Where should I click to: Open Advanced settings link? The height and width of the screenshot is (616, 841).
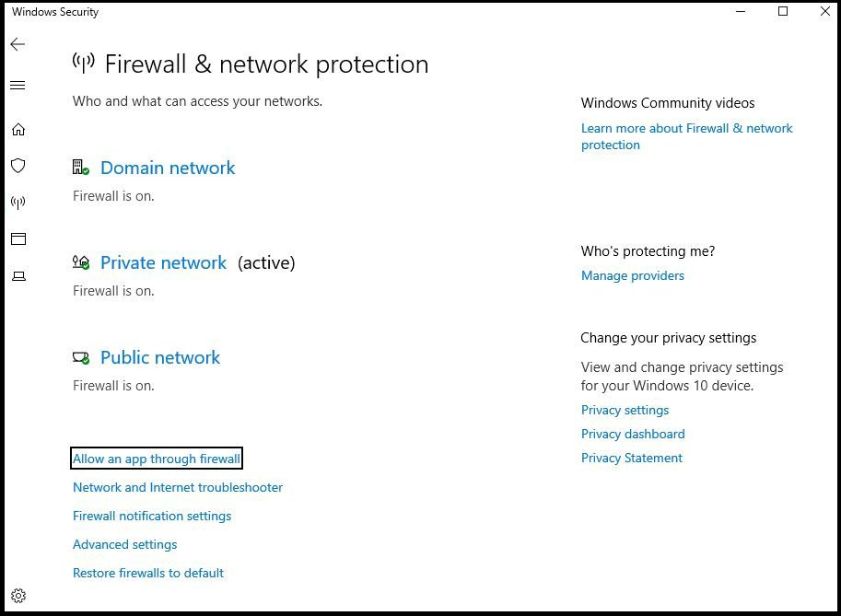click(x=125, y=544)
